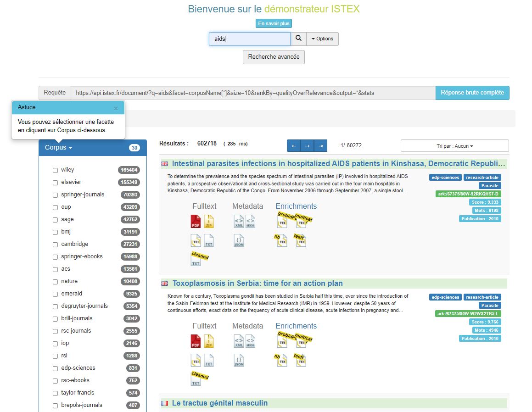Open multicat TEI enrichment of the Intestinal parasites article
532x412 pixels.
[302, 220]
